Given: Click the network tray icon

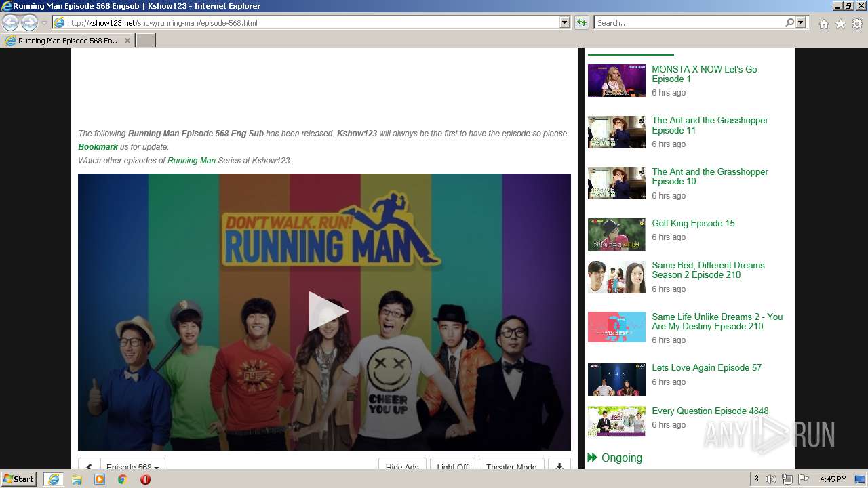Looking at the screenshot, I should [x=787, y=479].
